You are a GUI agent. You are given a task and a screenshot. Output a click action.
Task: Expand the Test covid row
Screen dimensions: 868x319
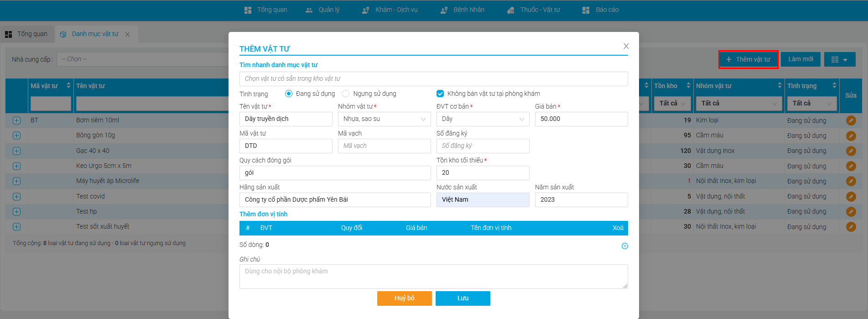pos(17,197)
